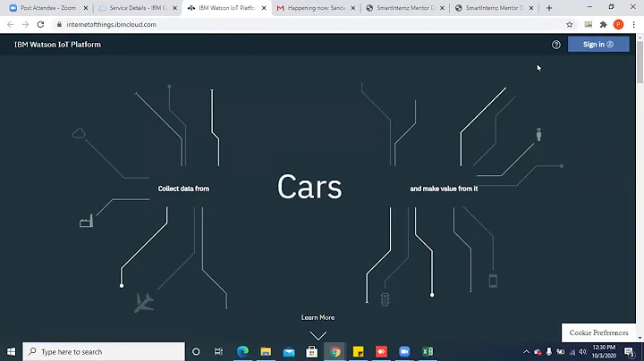Click the factory icon in the graphic
Screen dimensions: 644x361
pos(86,221)
